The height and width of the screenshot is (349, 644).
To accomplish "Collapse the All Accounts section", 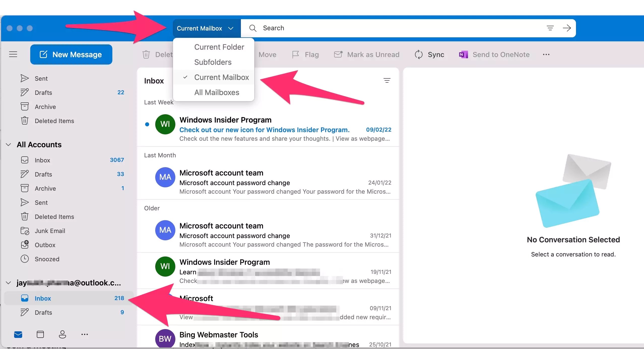I will click(x=8, y=144).
